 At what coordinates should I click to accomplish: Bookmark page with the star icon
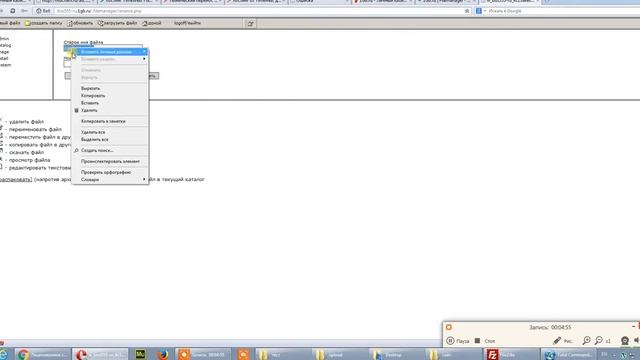pos(467,11)
